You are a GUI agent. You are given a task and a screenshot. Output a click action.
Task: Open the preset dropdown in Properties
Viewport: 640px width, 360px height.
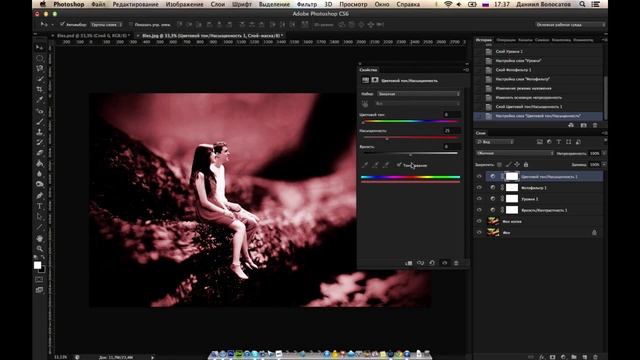tap(419, 94)
